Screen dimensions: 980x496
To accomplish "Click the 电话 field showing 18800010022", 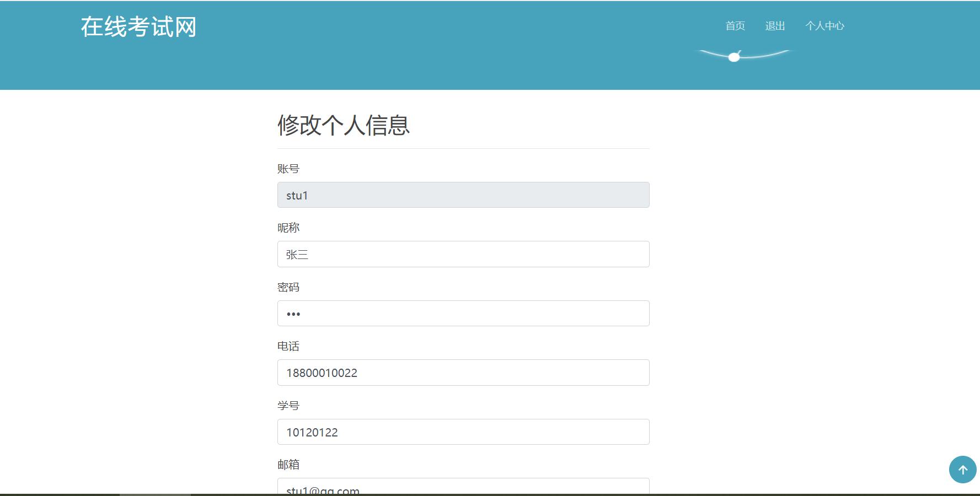I will click(x=463, y=373).
